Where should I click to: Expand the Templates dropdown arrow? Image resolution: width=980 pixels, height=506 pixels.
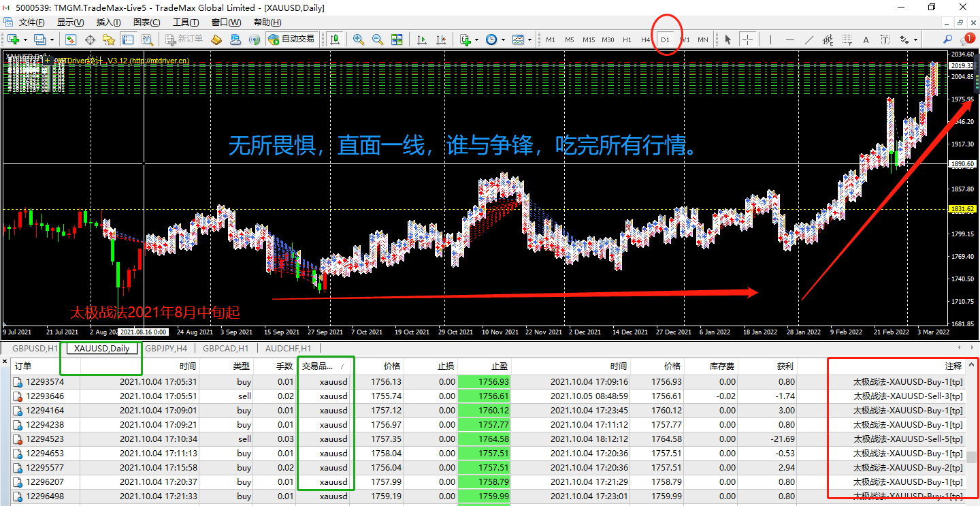pyautogui.click(x=529, y=39)
